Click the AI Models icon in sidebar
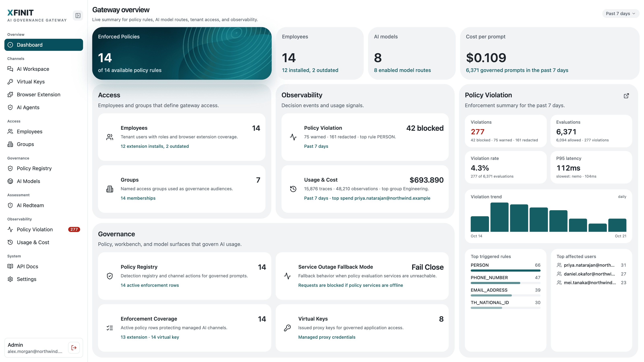The image size is (644, 362). (10, 181)
